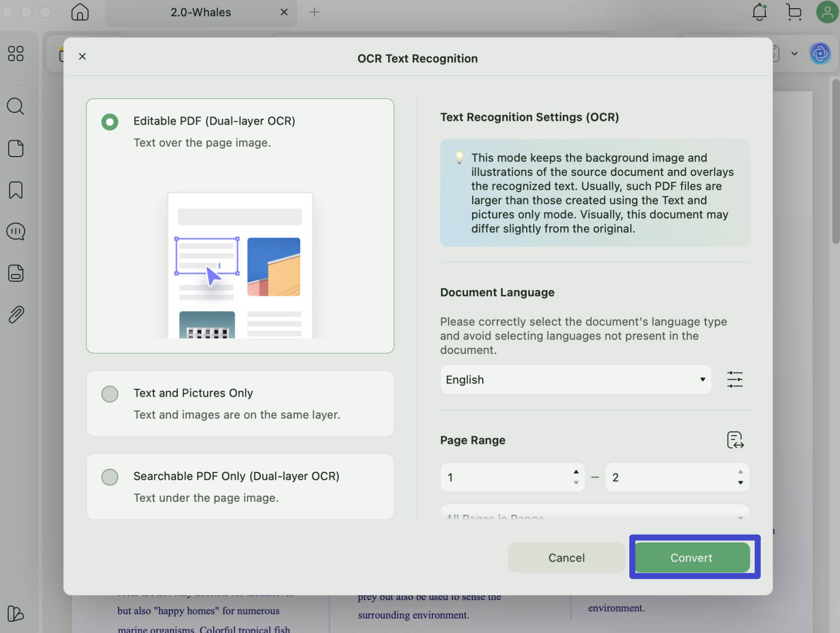Viewport: 840px width, 633px height.
Task: Close the OCR Text Recognition dialog
Action: pyautogui.click(x=82, y=57)
